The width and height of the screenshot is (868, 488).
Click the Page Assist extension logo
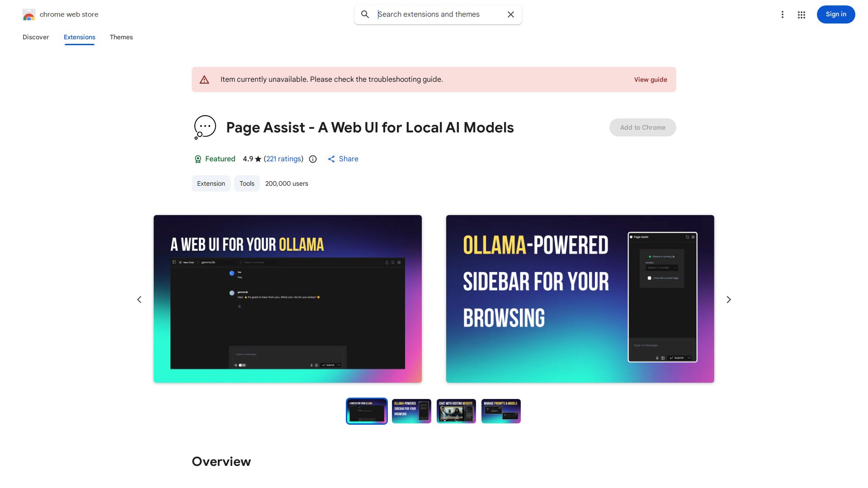coord(205,127)
